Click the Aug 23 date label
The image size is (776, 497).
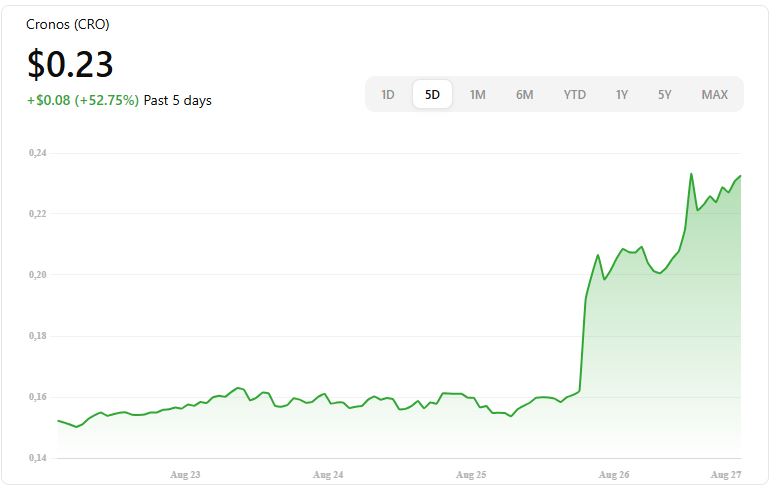[185, 474]
